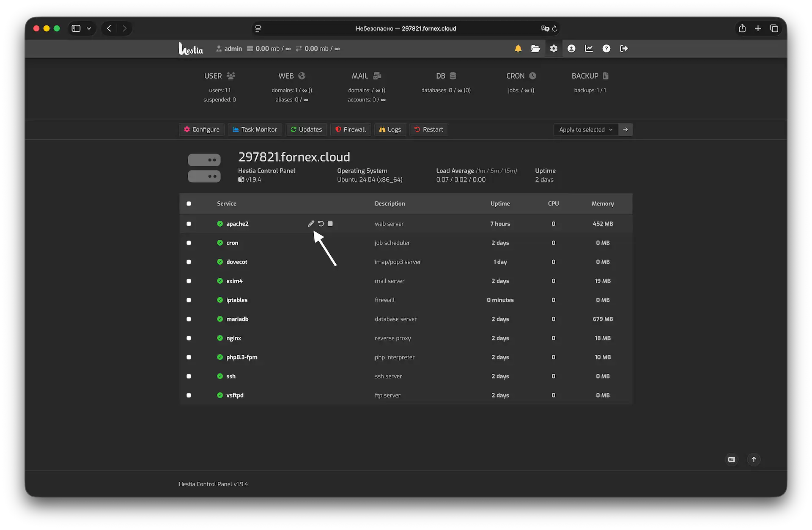Viewport: 812px width, 530px height.
Task: Select the nginx row checkbox
Action: 189,338
